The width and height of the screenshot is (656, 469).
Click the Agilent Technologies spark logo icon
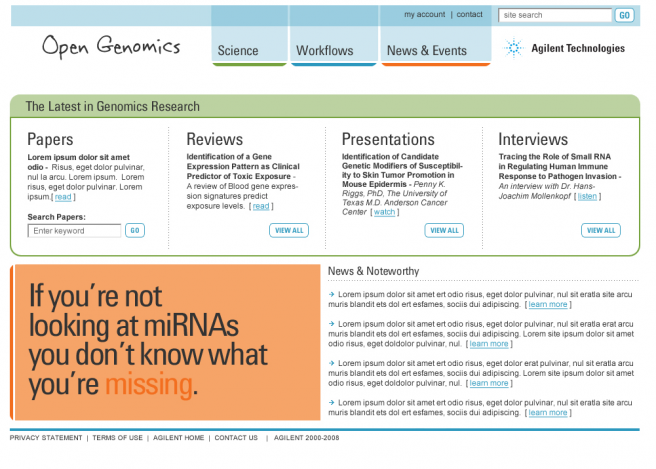(x=513, y=48)
